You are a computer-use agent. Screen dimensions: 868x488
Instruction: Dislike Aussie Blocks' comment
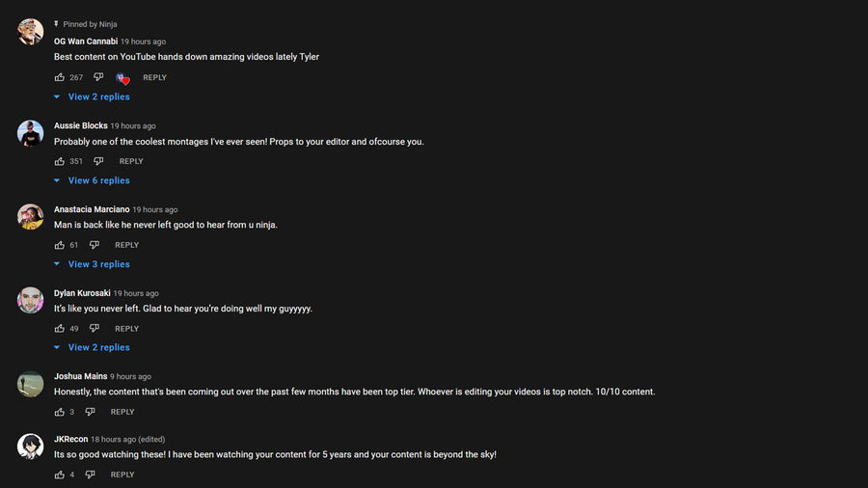pyautogui.click(x=98, y=161)
